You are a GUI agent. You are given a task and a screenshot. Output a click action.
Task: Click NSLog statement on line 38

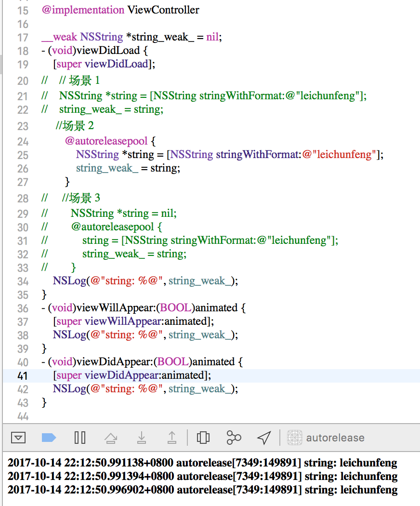[145, 334]
